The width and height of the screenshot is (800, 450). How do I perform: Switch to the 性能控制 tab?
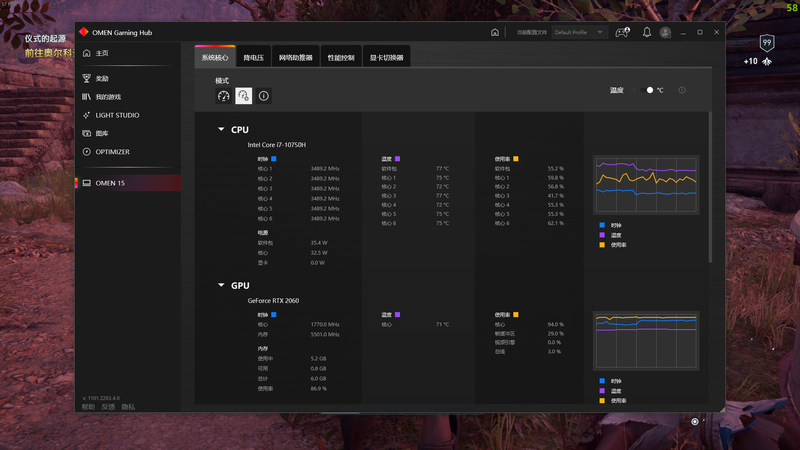(x=341, y=57)
